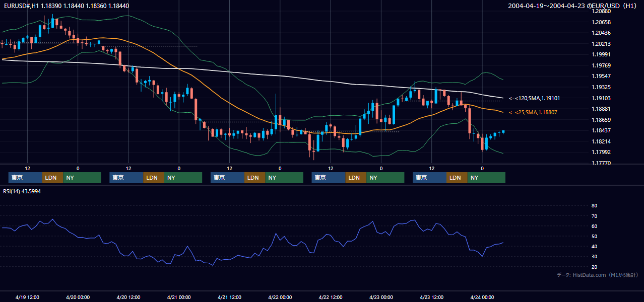
Task: Click the 4/24 00:00 time label
Action: point(482,297)
